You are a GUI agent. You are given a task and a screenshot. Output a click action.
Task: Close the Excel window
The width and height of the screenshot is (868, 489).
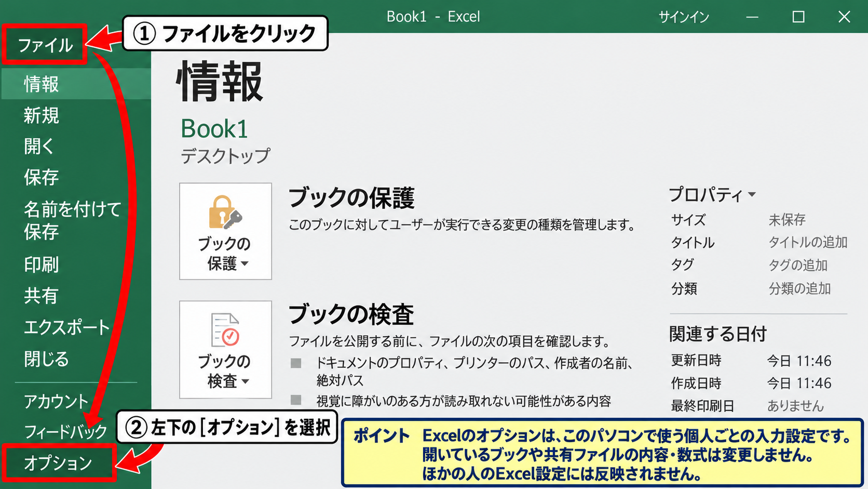tap(844, 17)
